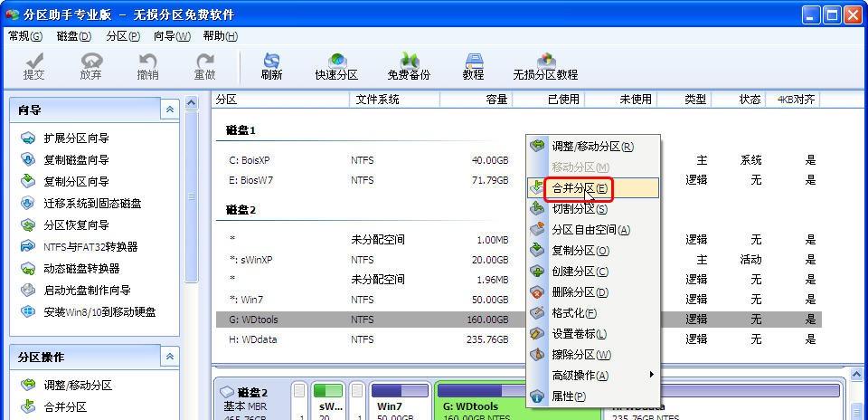The image size is (868, 420).
Task: Select the E: BiosW7 partition row
Action: pyautogui.click(x=518, y=181)
